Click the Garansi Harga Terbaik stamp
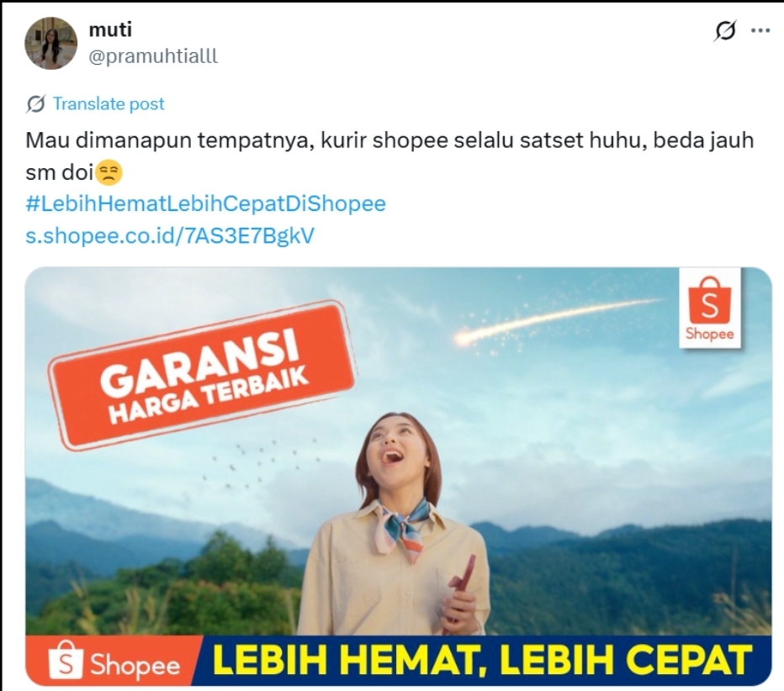784x691 pixels. click(202, 375)
